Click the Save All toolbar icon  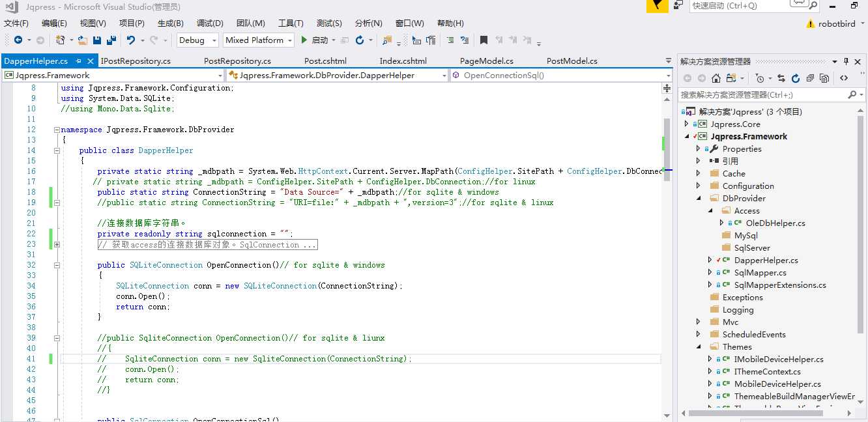click(x=111, y=40)
